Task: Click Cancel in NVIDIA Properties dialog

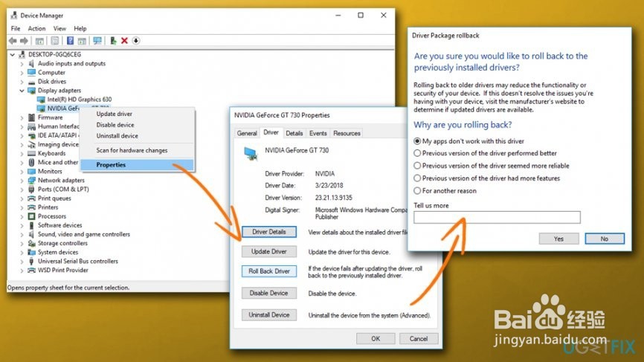Action: tap(419, 339)
